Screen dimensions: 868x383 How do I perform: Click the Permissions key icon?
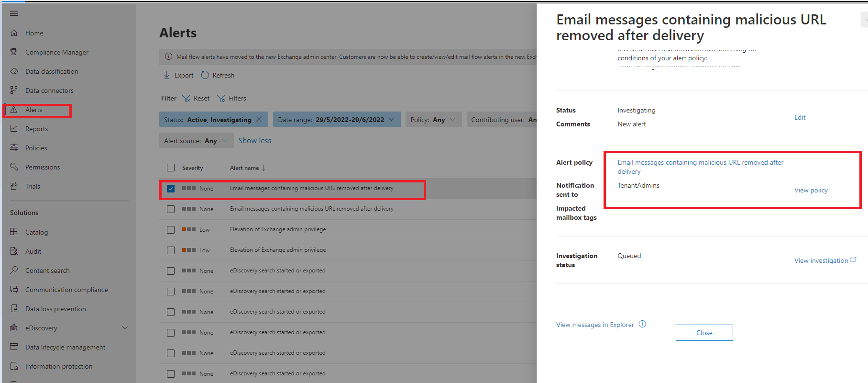(14, 167)
